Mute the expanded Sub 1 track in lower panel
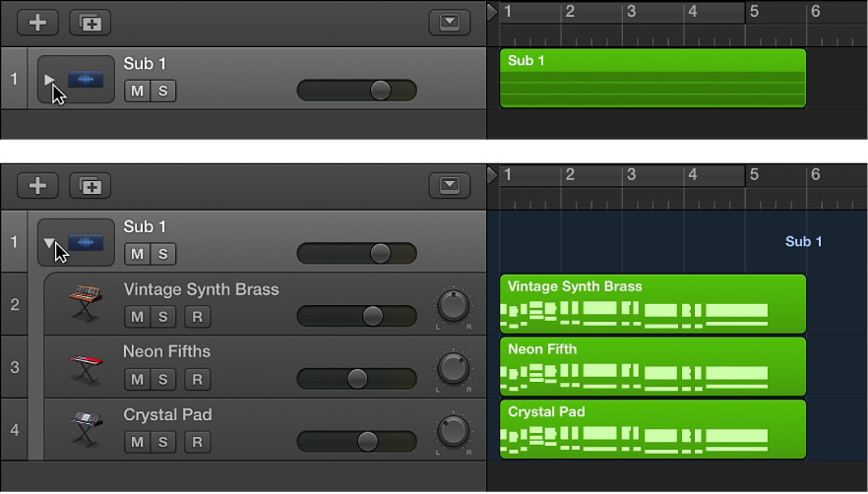The image size is (868, 494). 138,254
